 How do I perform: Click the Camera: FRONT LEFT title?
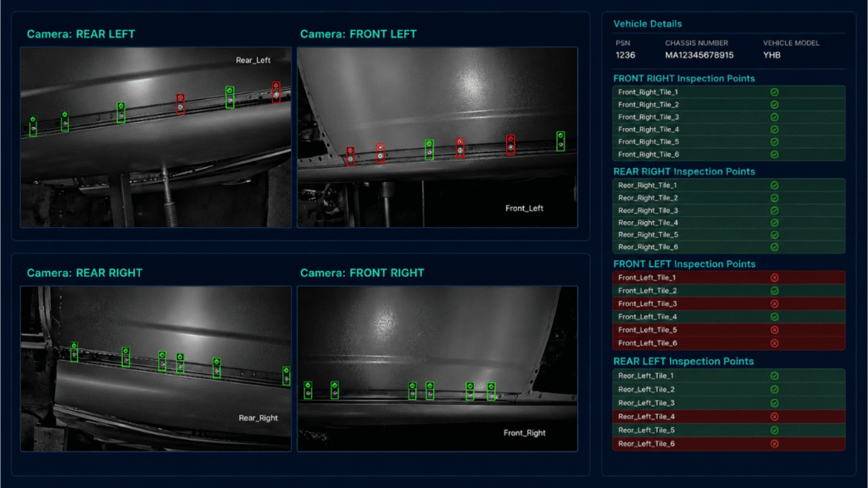(x=359, y=34)
